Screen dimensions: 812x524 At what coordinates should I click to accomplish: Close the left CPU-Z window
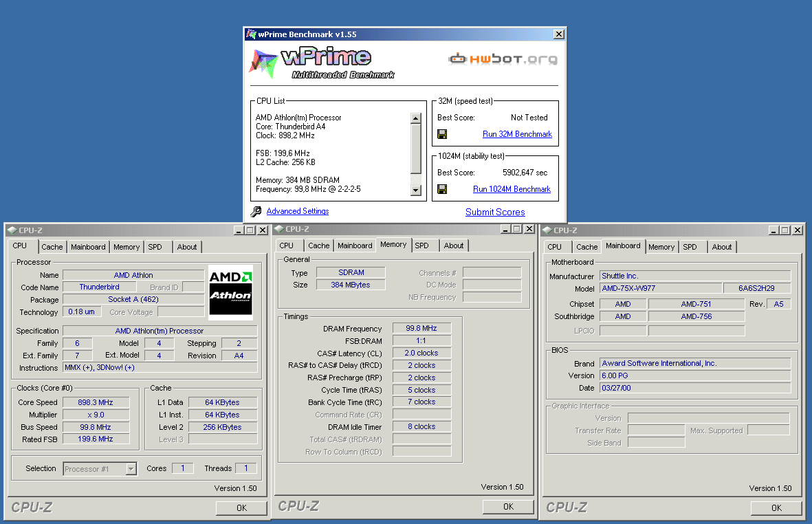pos(263,230)
